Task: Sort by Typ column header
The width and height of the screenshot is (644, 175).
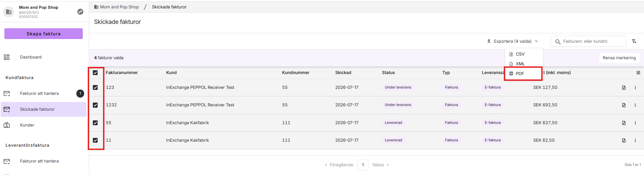Action: (x=446, y=73)
